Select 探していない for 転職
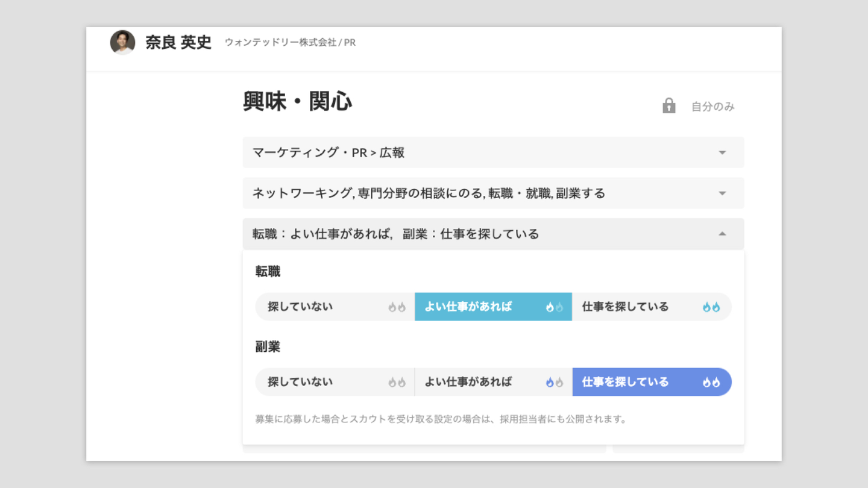Image resolution: width=868 pixels, height=488 pixels. coord(300,307)
